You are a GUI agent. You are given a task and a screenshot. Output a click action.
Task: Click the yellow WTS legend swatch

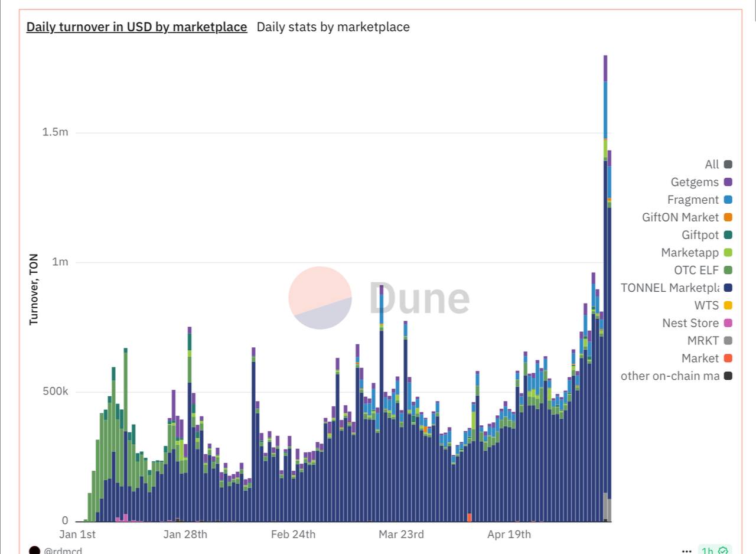tap(728, 305)
